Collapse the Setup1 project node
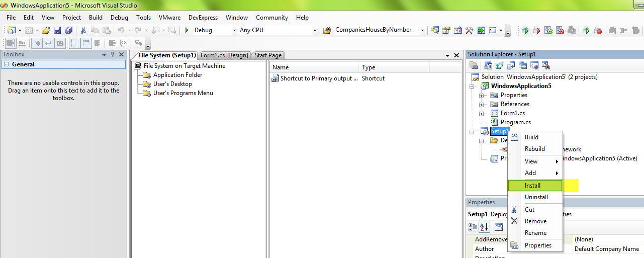Viewport: 644px width, 258px height. coord(473,131)
